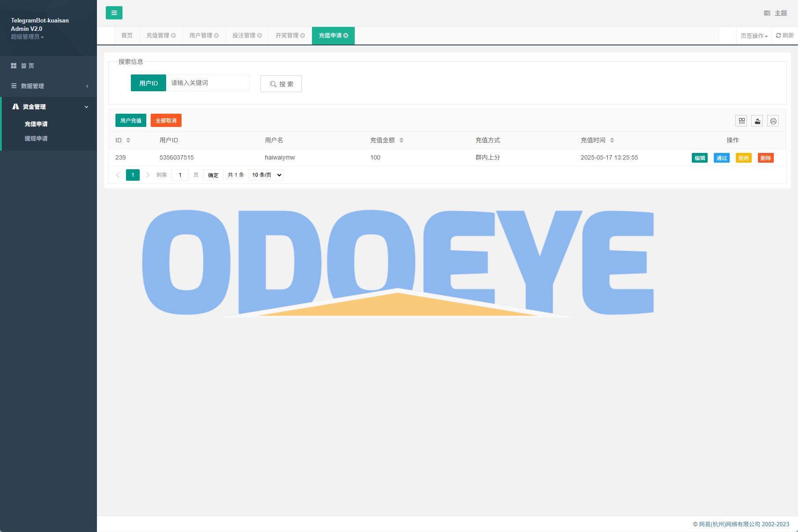The image size is (798, 532).
Task: Click 删除 to delete record 239
Action: (766, 158)
